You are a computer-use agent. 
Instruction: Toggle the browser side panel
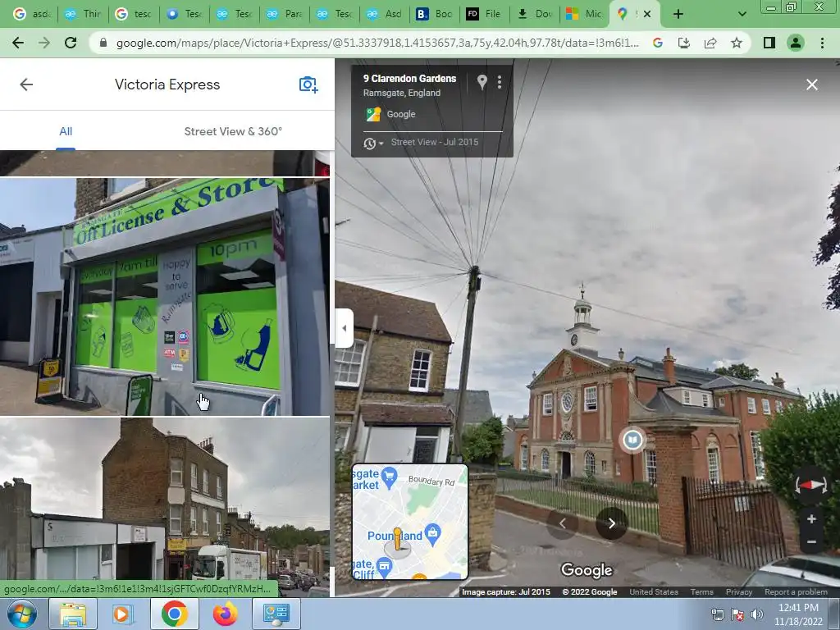click(769, 43)
